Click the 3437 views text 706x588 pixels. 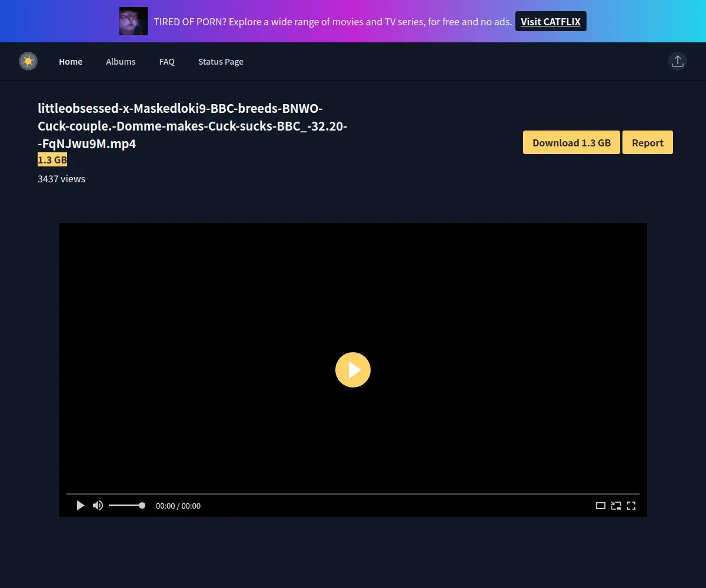(61, 179)
